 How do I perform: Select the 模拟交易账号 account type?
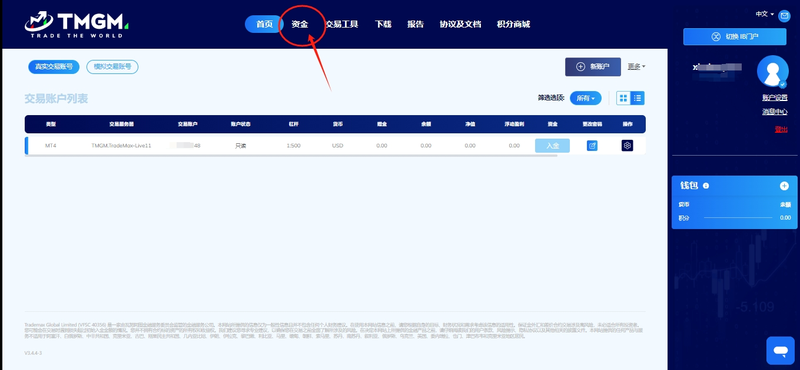tap(112, 67)
